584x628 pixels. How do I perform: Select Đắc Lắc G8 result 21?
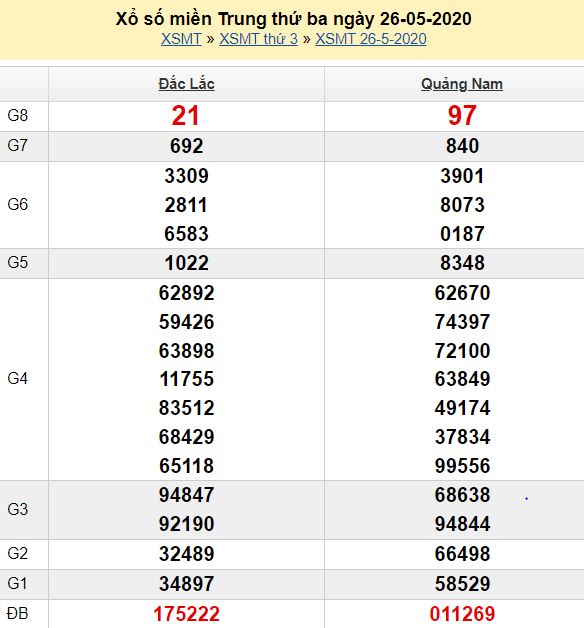[185, 116]
